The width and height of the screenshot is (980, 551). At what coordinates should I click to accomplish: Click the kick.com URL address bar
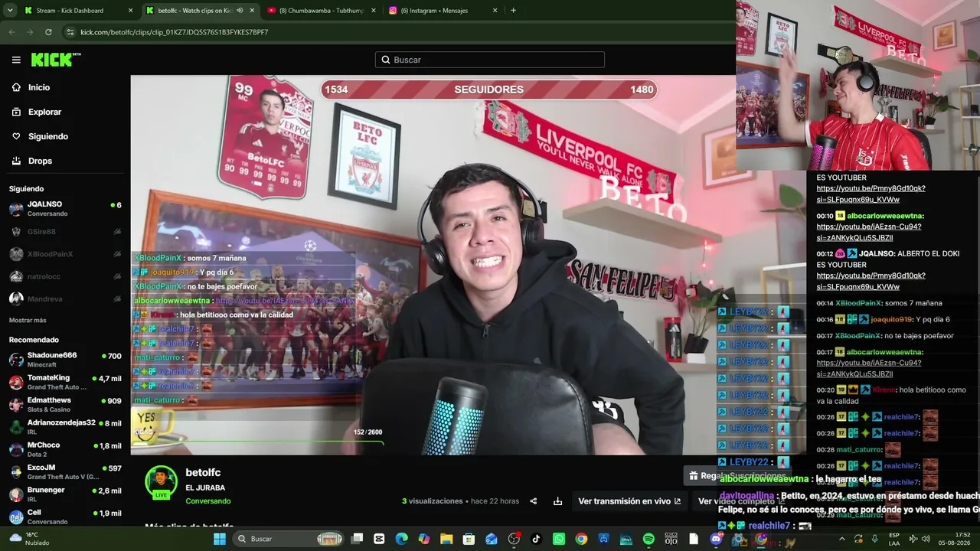tap(398, 32)
